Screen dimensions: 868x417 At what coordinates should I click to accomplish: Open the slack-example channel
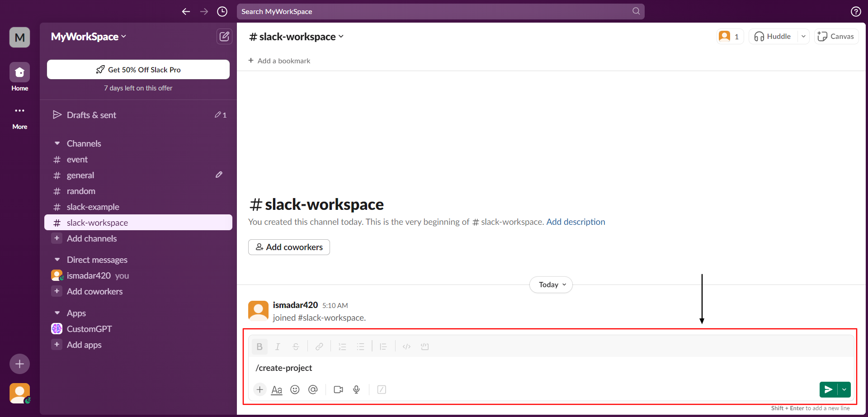[x=138, y=207]
